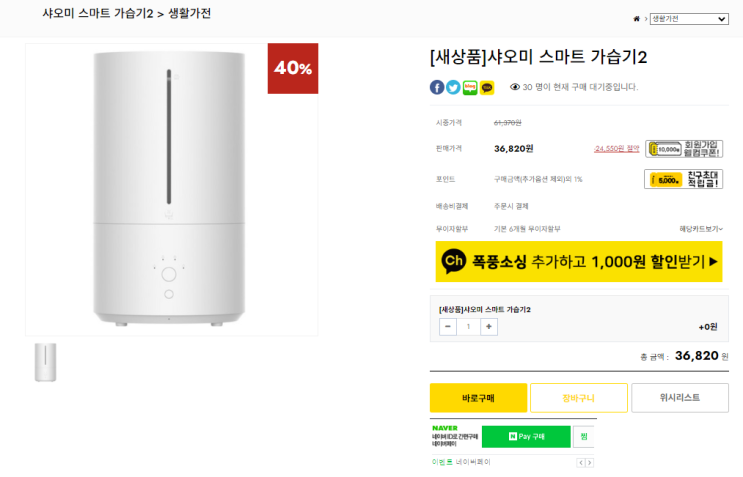The image size is (743, 477).
Task: Select the humidifier thumbnail image
Action: [45, 362]
